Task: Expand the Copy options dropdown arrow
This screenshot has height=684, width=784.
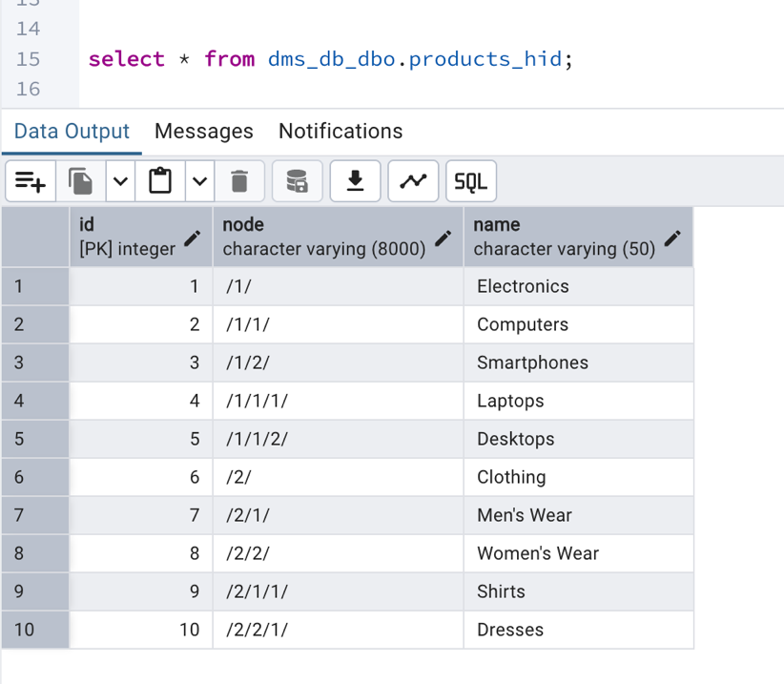Action: point(119,181)
